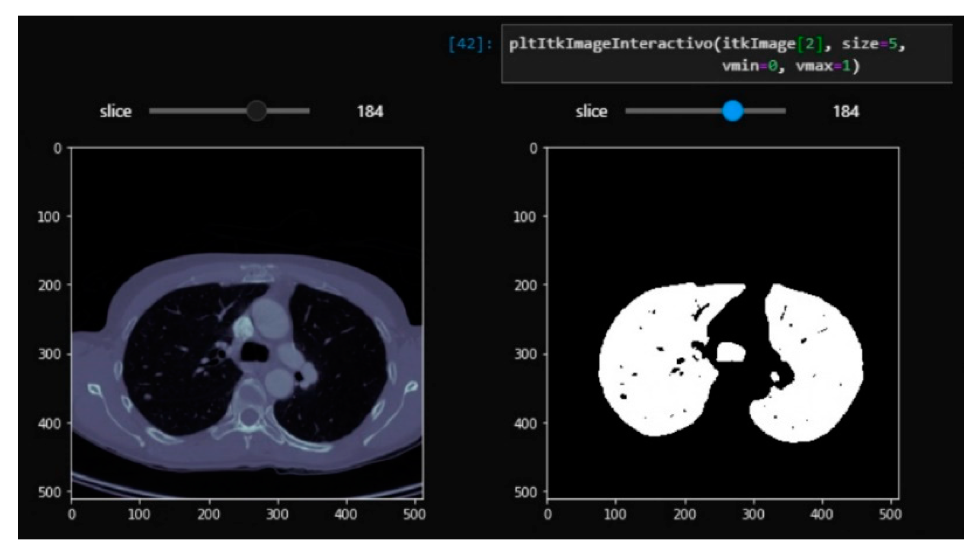Click the right slider's 184 value readout
The height and width of the screenshot is (555, 980).
coord(845,112)
